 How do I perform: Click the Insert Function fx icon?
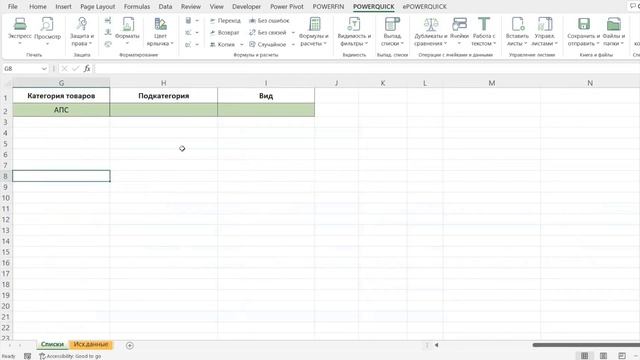pos(87,69)
